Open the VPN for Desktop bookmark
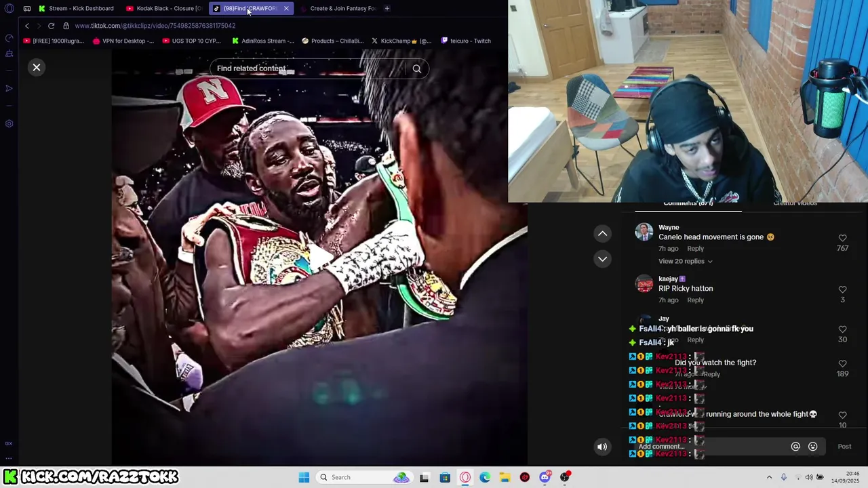Image resolution: width=868 pixels, height=488 pixels. [x=123, y=41]
